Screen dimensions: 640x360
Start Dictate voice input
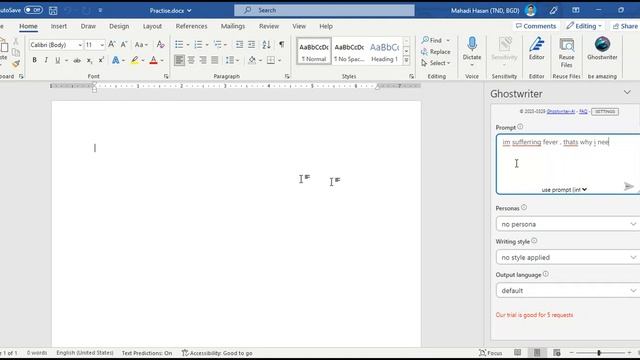pyautogui.click(x=472, y=48)
